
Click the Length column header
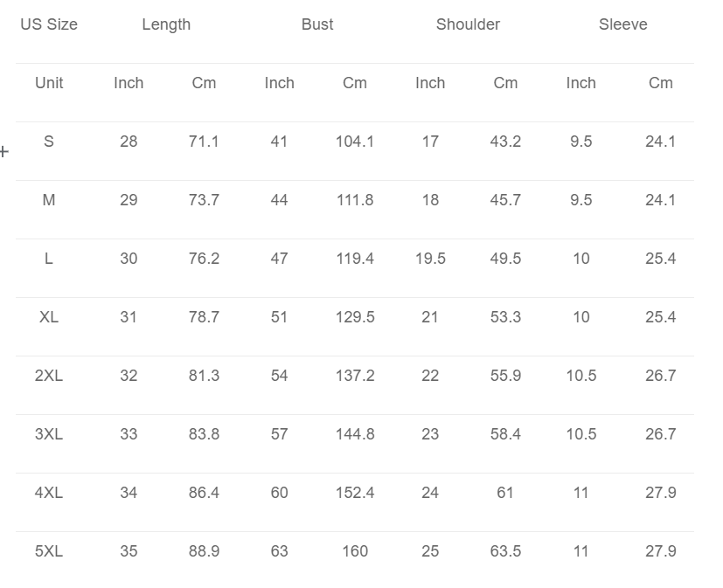(x=166, y=24)
